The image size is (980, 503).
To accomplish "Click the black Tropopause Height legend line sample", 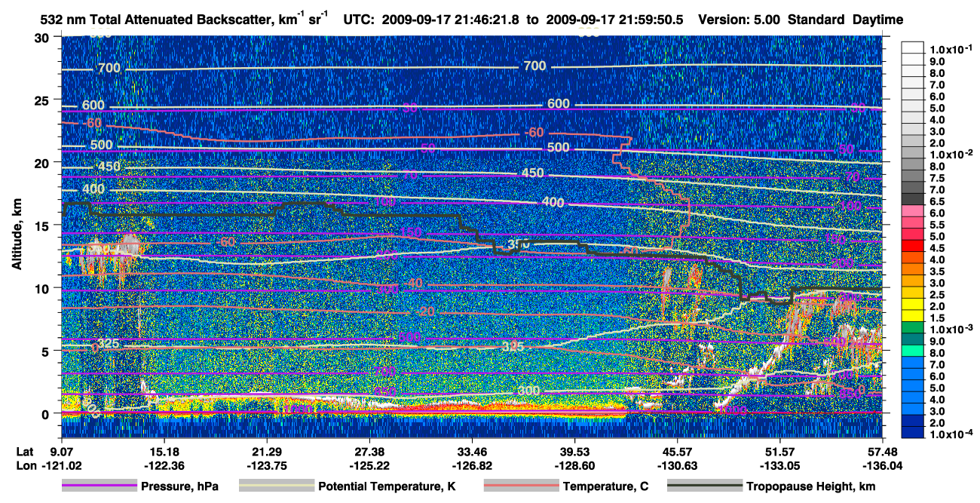I will pyautogui.click(x=704, y=486).
